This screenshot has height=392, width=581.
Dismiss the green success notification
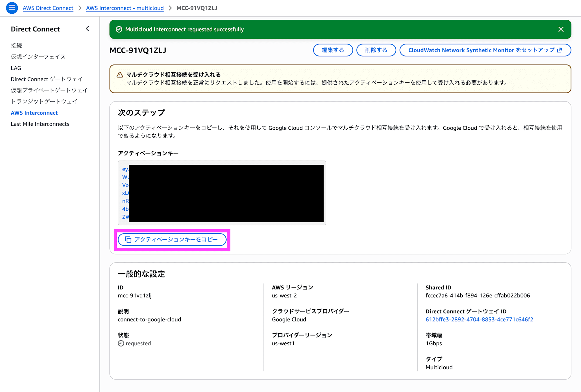click(x=560, y=29)
